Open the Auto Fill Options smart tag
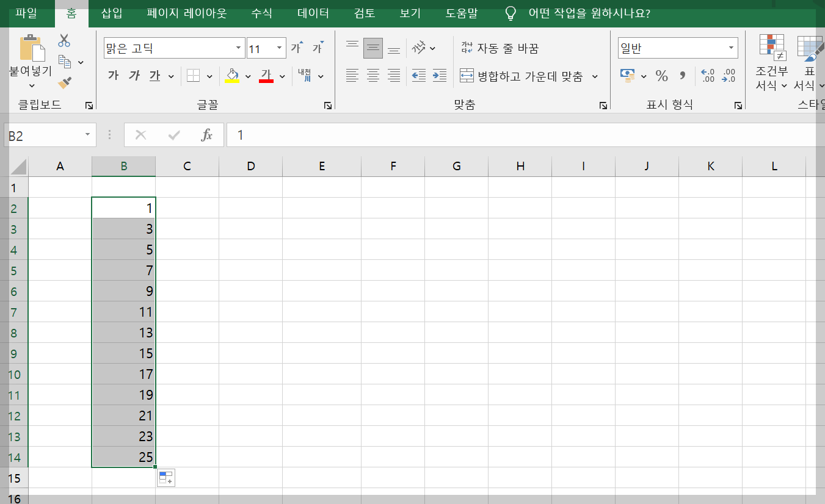The width and height of the screenshot is (825, 504). coord(165,478)
